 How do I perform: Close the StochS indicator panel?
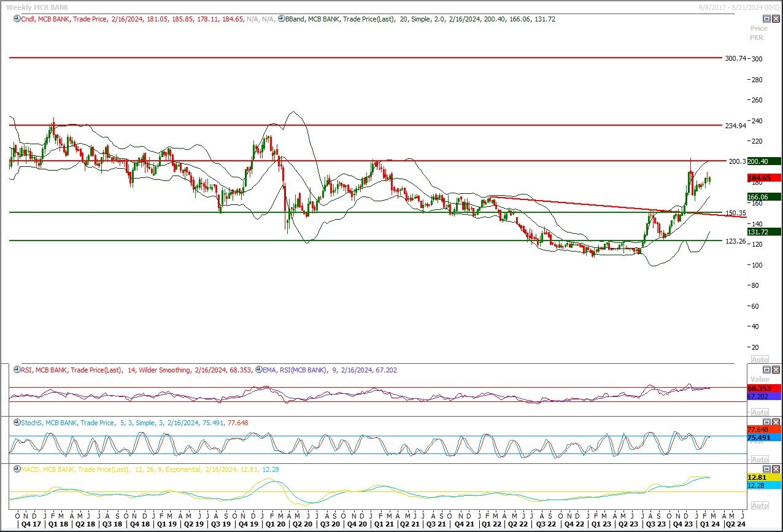coord(775,422)
